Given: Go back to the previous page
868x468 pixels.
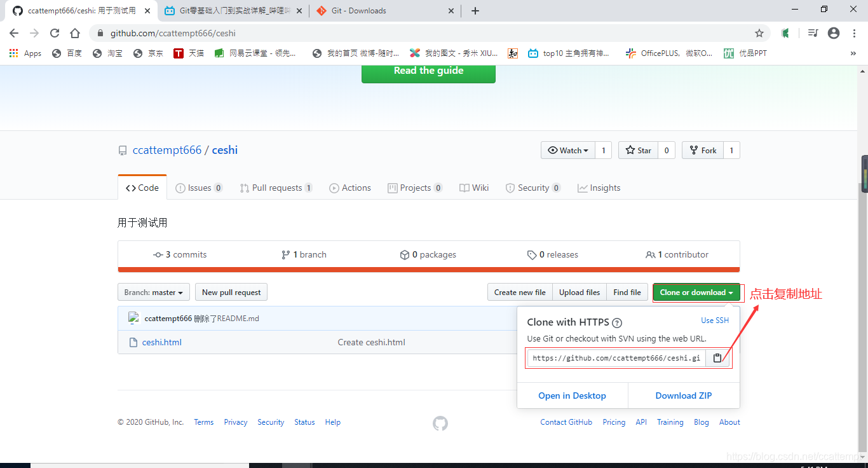Looking at the screenshot, I should point(14,33).
